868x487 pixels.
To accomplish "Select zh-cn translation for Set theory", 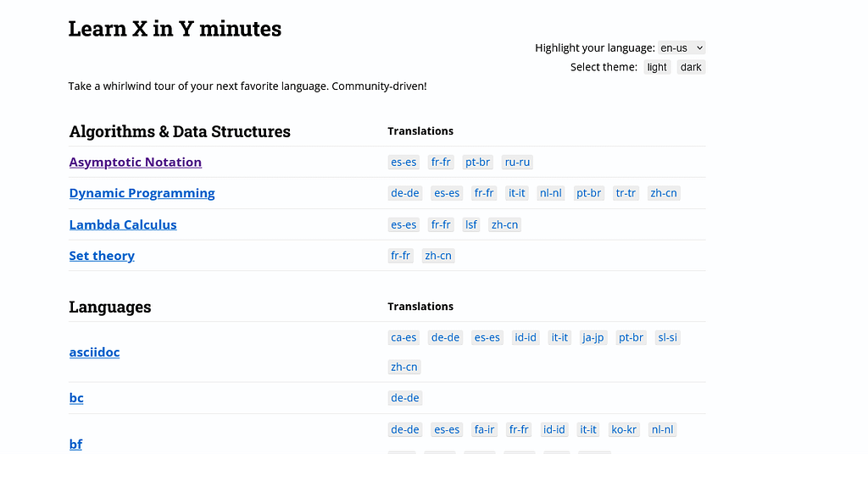I will 438,256.
